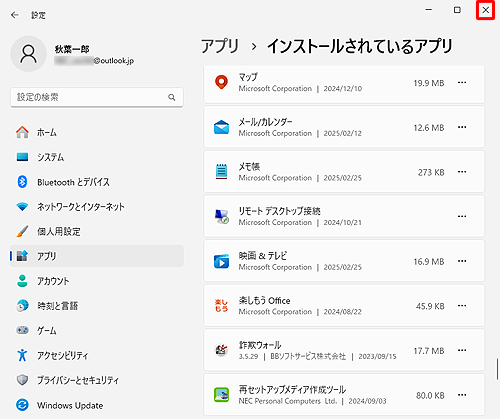Open more options for メール/カレンダー

point(462,127)
